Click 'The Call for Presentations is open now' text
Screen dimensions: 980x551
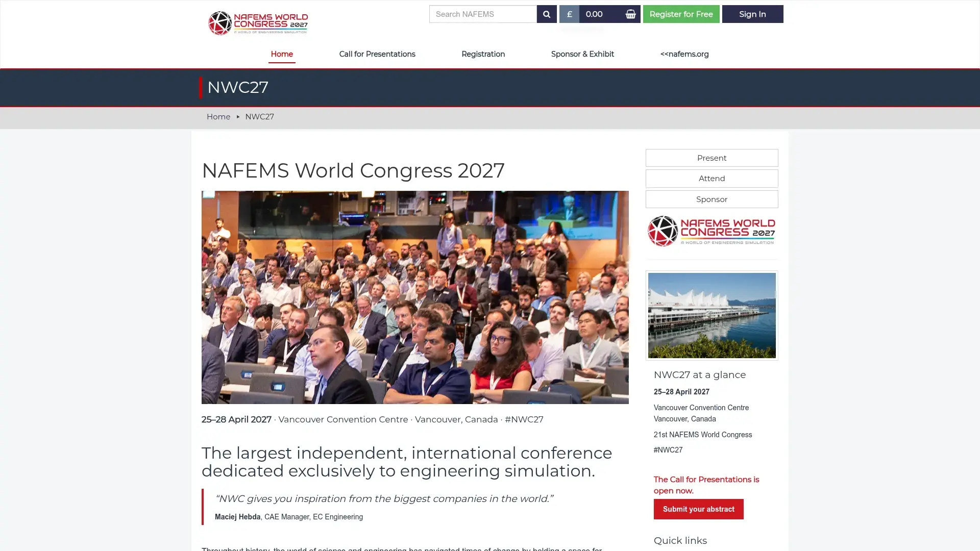pyautogui.click(x=706, y=485)
